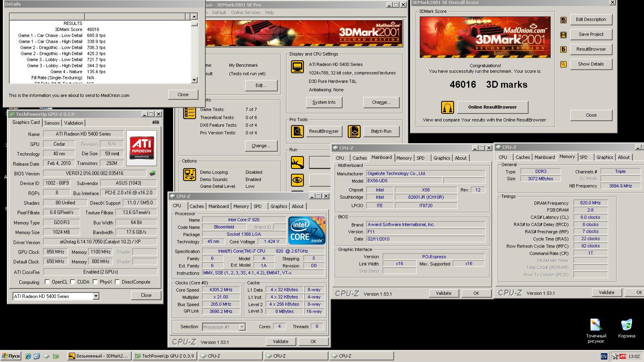Screen dimensions: 644x362
Task: Enable the DirectCompute checkbox in GPU-Z
Action: pos(117,282)
